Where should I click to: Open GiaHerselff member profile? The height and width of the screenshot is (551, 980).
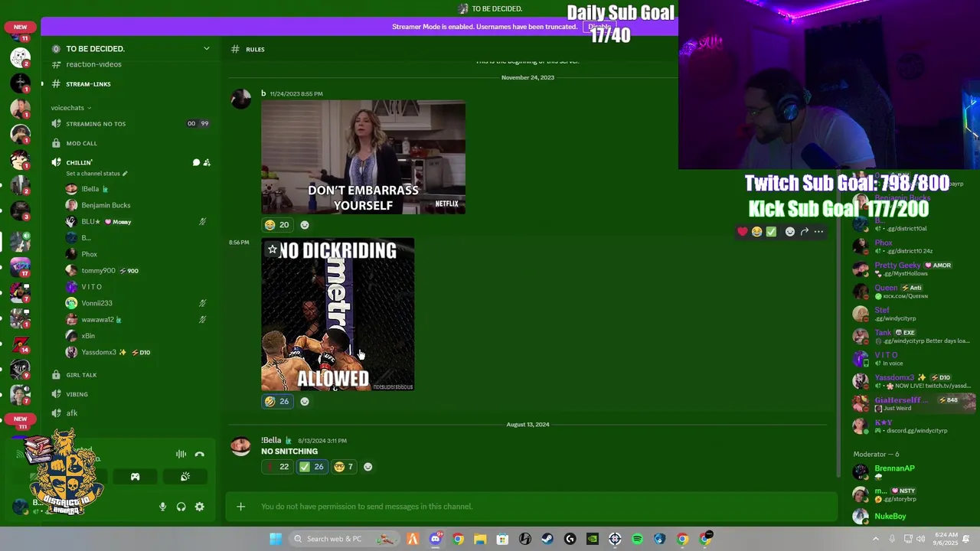click(x=913, y=404)
